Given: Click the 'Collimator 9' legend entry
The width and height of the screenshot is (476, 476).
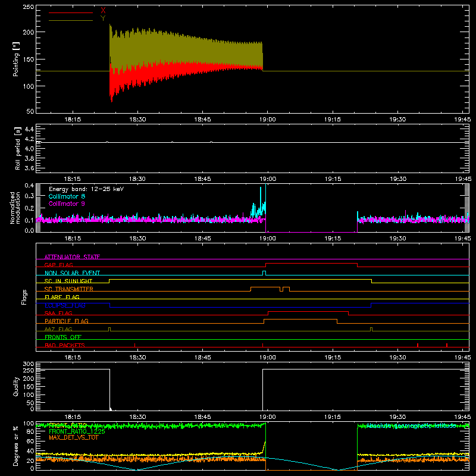Looking at the screenshot, I should tap(67, 203).
